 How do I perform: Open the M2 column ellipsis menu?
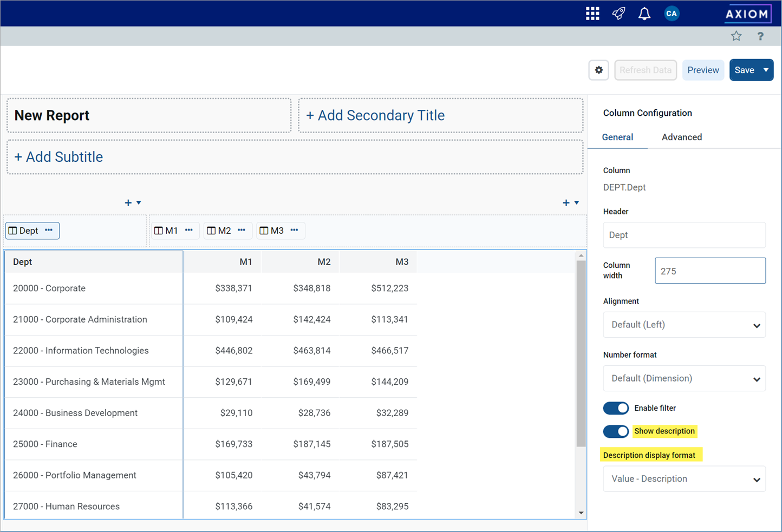(x=242, y=230)
